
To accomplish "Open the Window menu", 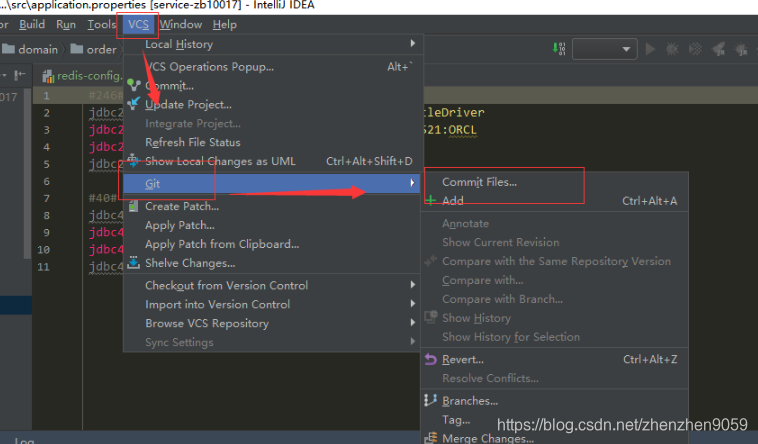I will (x=181, y=25).
